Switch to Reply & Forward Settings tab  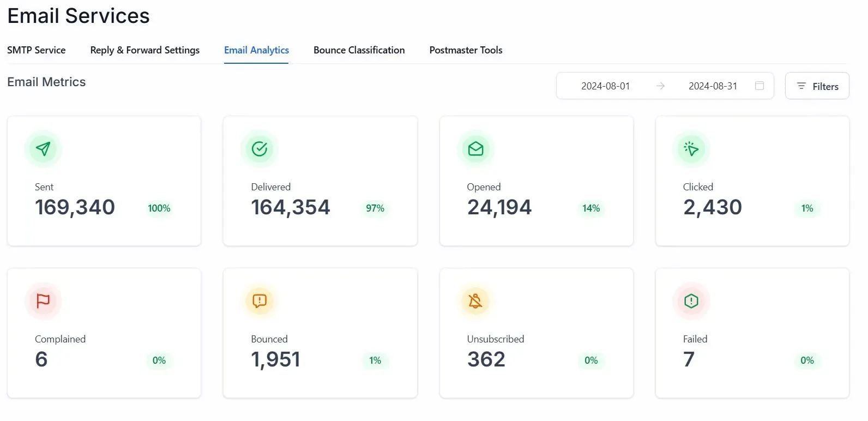point(145,50)
